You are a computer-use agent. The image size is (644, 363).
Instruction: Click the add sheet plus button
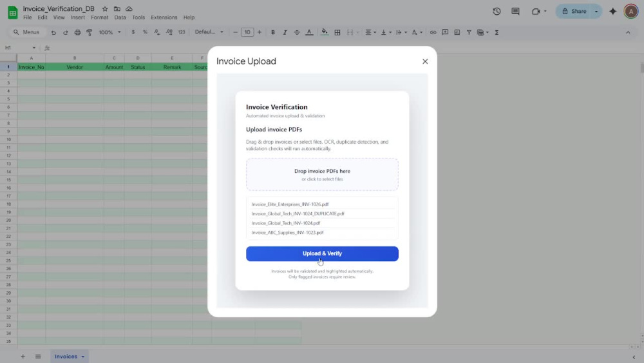click(x=23, y=357)
